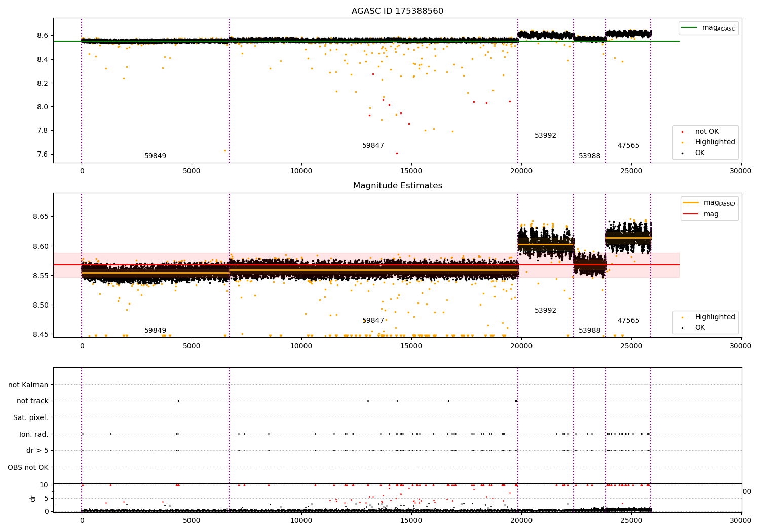Select the orange mag OBSID legend line
The height and width of the screenshot is (532, 760).
(691, 203)
